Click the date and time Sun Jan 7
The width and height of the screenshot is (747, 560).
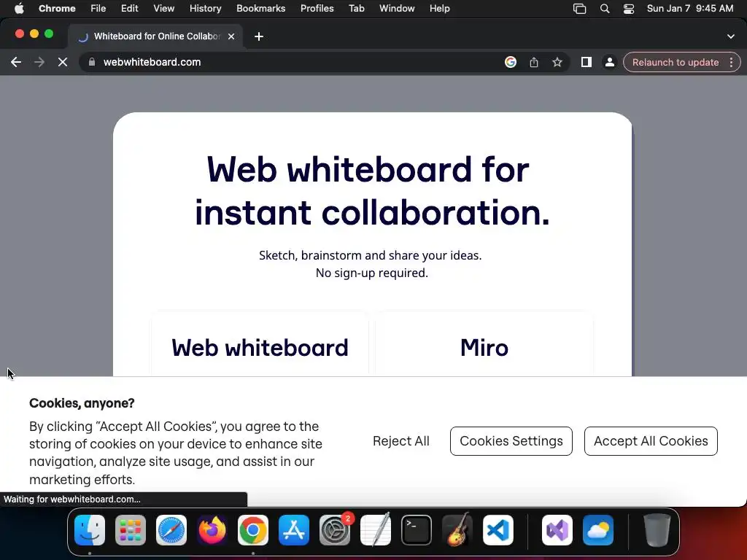[x=690, y=8]
